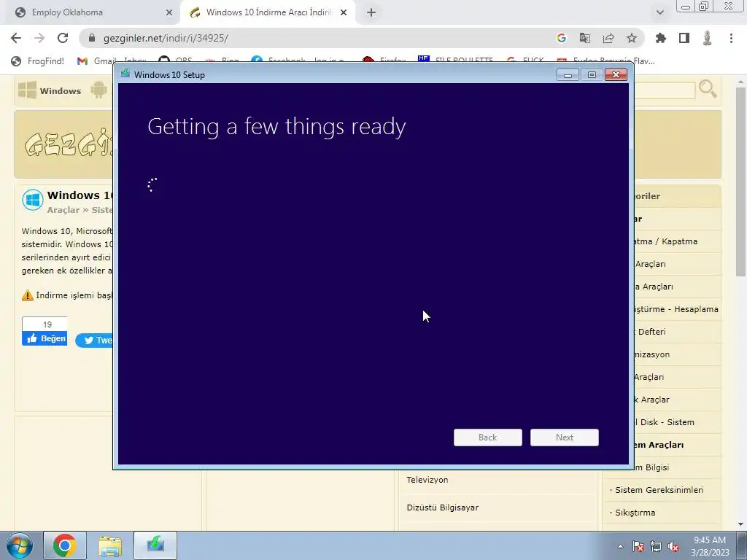Image resolution: width=747 pixels, height=560 pixels.
Task: Click the Gezginler logo banner
Action: tap(68, 144)
